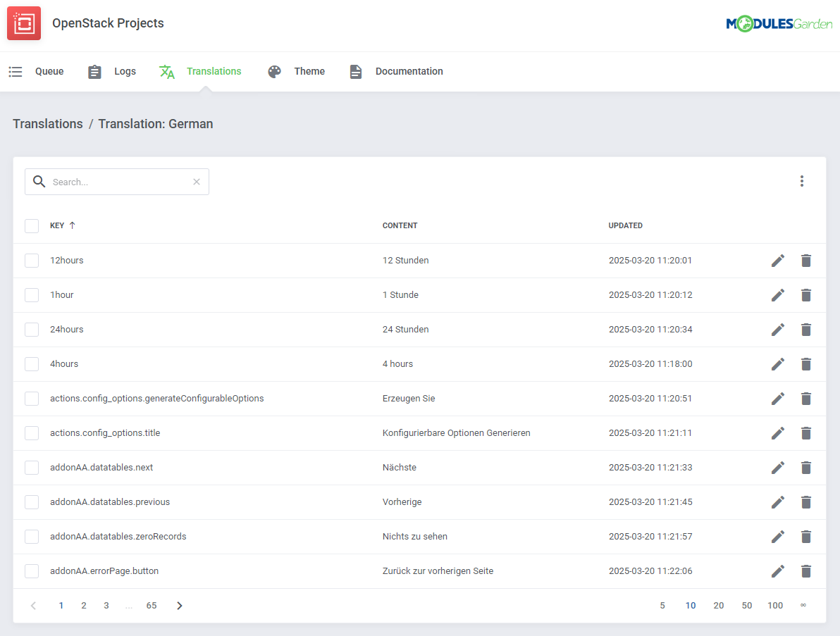Open the three-dot options menu
840x636 pixels.
point(802,181)
